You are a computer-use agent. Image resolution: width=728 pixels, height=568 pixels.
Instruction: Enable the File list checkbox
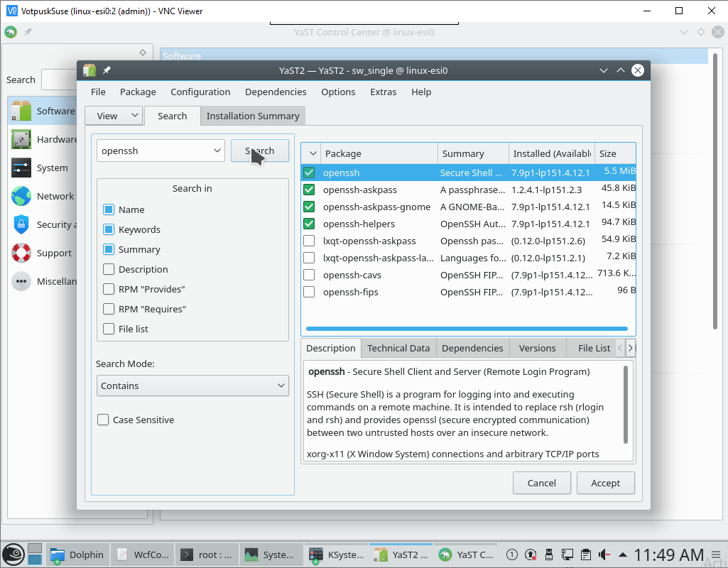[x=109, y=329]
